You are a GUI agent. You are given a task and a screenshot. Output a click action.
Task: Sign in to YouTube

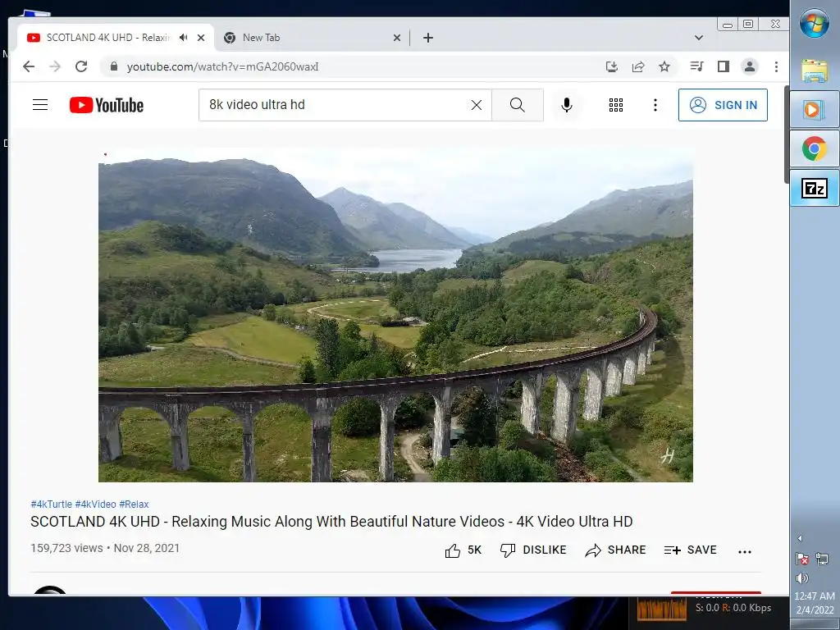(723, 105)
